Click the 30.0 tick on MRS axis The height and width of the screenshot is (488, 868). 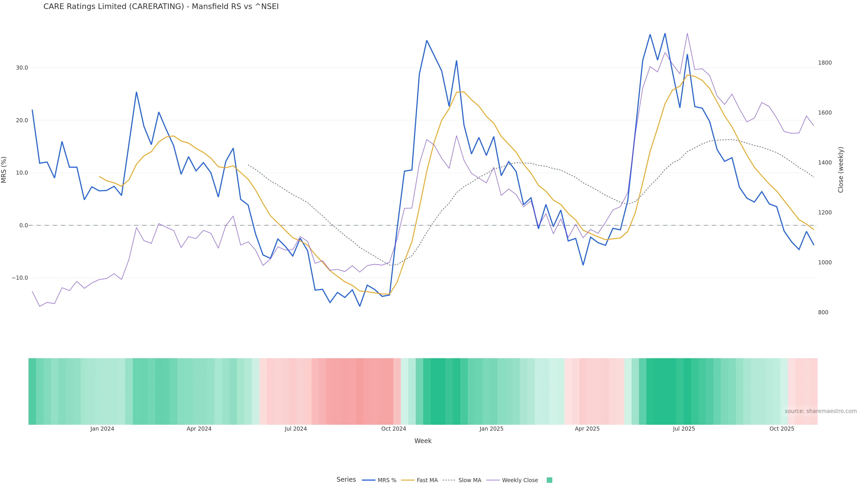tap(22, 68)
